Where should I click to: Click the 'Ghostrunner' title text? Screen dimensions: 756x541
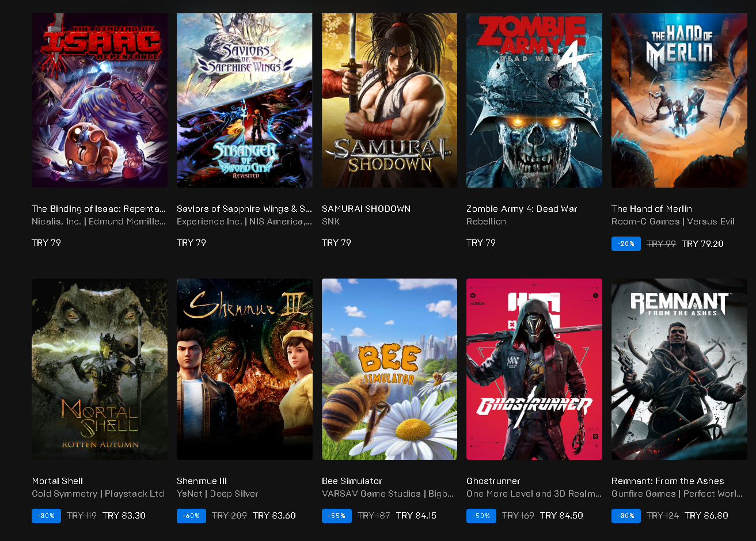(x=493, y=481)
